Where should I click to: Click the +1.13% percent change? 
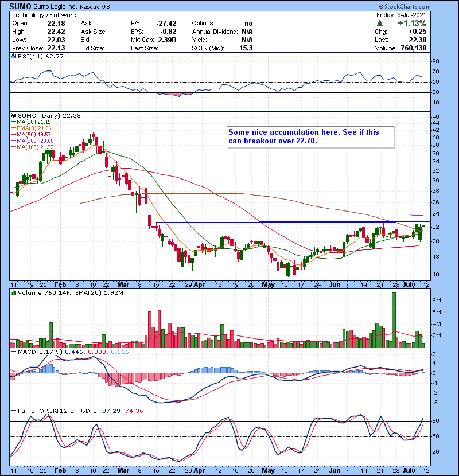pyautogui.click(x=412, y=24)
